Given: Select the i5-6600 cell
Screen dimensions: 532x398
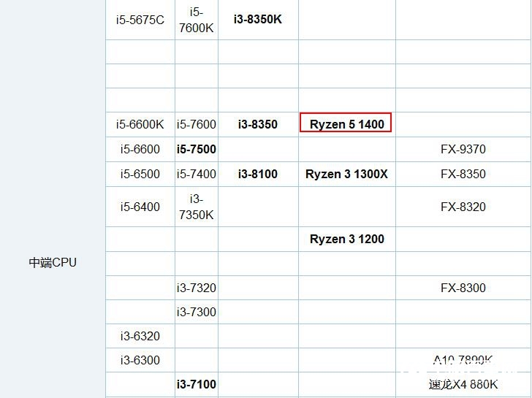Looking at the screenshot, I should [x=140, y=149].
